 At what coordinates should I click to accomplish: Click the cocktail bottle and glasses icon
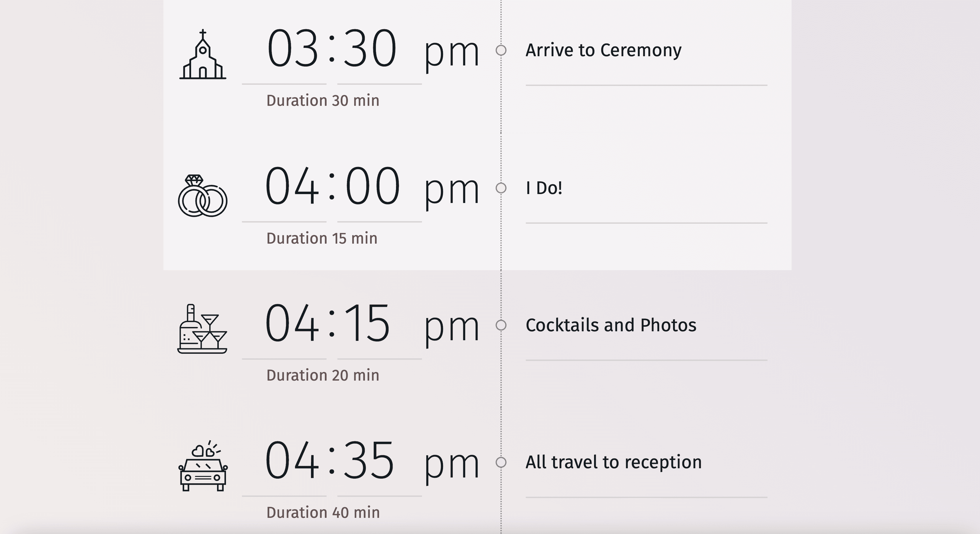click(202, 329)
